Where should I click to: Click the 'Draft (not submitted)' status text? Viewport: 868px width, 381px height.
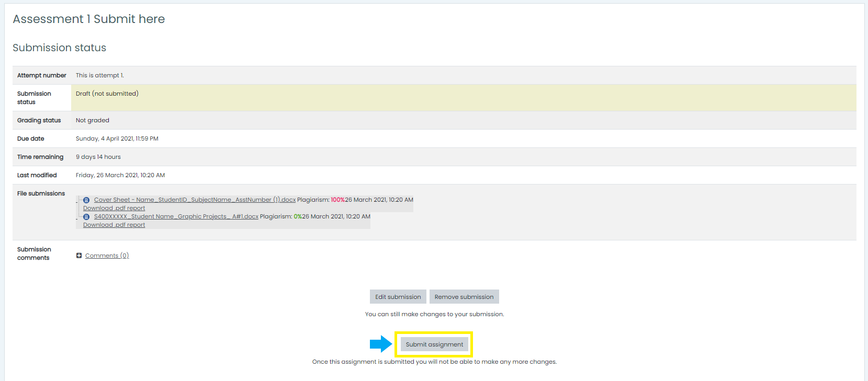click(x=107, y=94)
